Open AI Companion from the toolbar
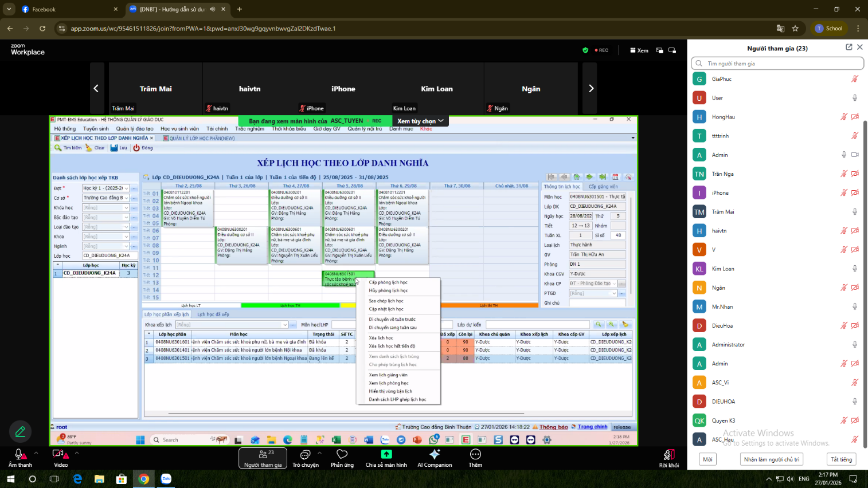Image resolution: width=868 pixels, height=488 pixels. tap(435, 454)
